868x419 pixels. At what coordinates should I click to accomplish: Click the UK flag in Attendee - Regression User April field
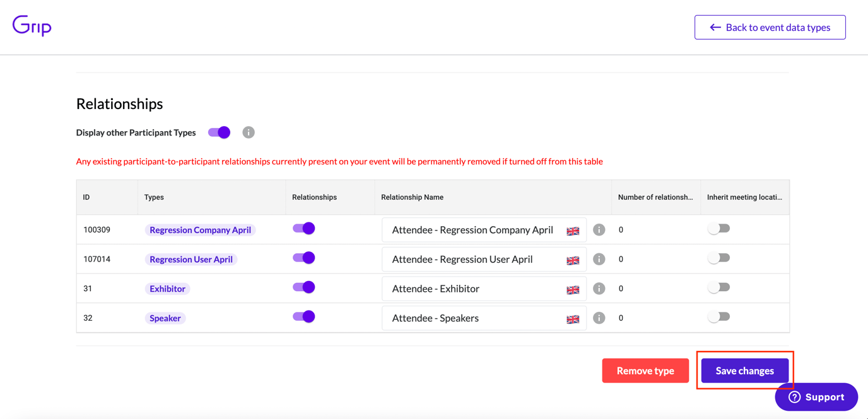tap(573, 259)
